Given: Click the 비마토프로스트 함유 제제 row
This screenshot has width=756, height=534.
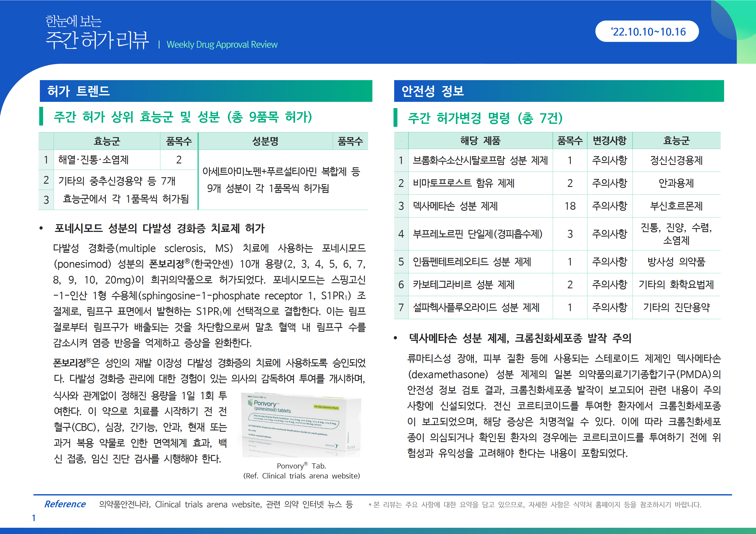Looking at the screenshot, I should click(x=463, y=183).
